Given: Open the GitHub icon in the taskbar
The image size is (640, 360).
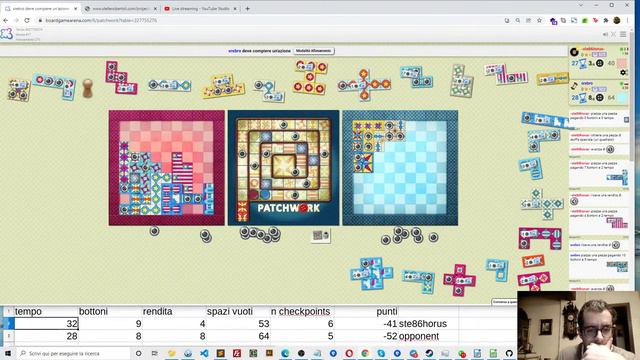Looking at the screenshot, I should tap(509, 353).
